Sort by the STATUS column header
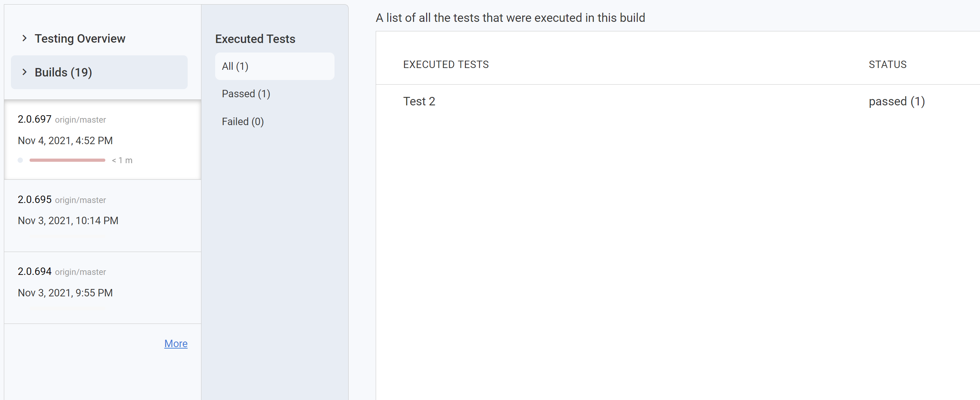This screenshot has height=400, width=980. click(x=887, y=64)
